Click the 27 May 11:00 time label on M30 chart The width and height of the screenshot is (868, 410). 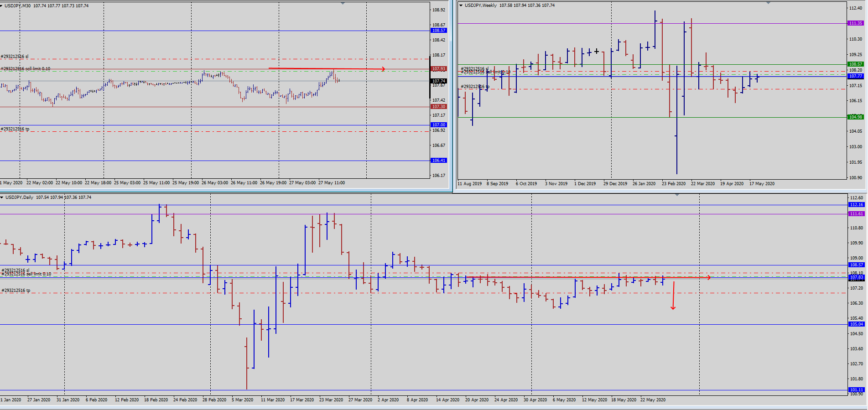coord(332,183)
